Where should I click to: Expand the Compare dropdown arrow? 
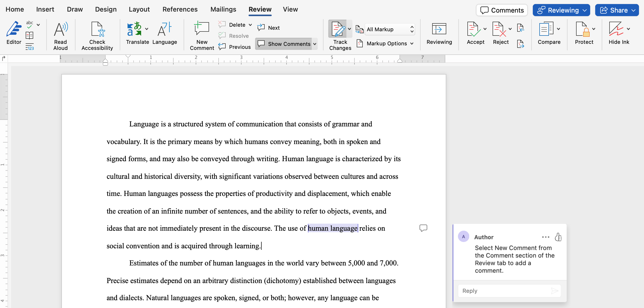pos(558,29)
